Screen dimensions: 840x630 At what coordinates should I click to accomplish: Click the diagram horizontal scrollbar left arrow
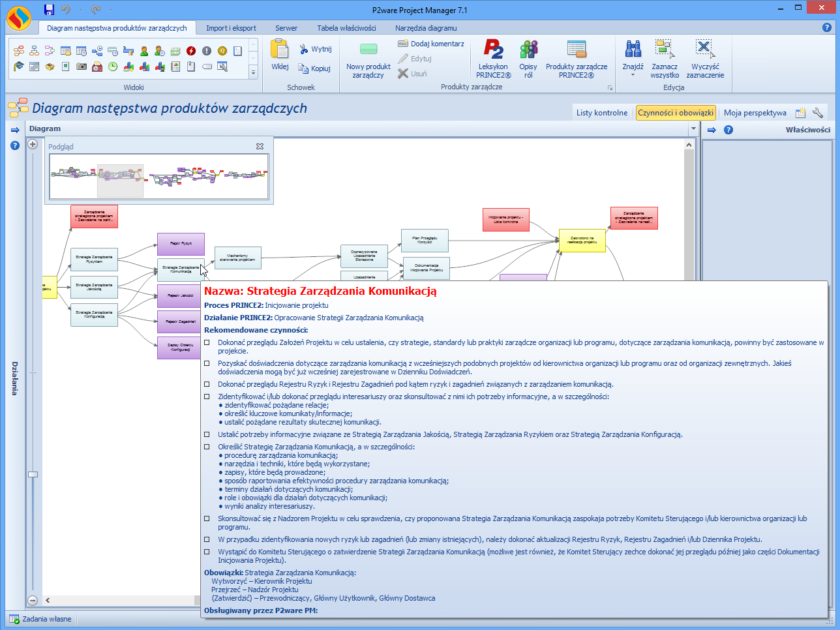pos(48,600)
